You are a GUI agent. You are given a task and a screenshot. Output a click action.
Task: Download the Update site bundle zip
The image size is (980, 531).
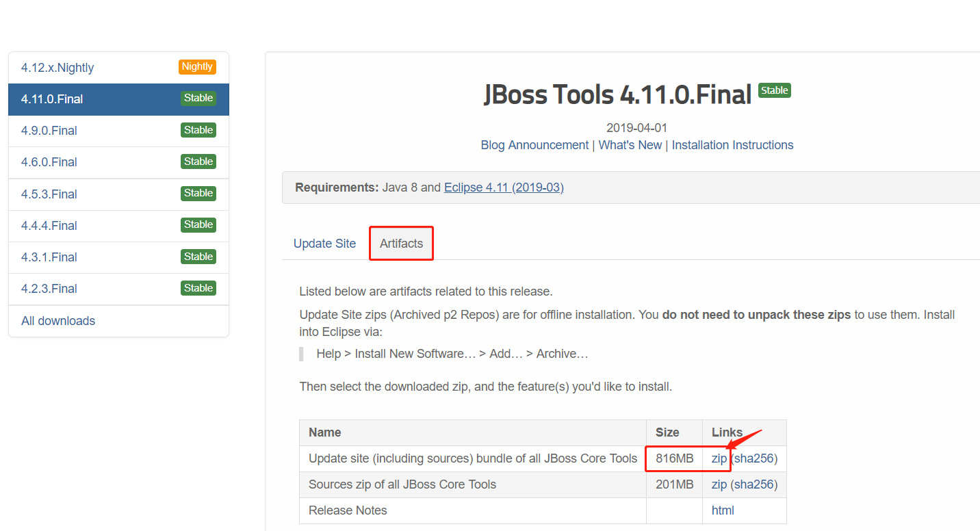(719, 458)
